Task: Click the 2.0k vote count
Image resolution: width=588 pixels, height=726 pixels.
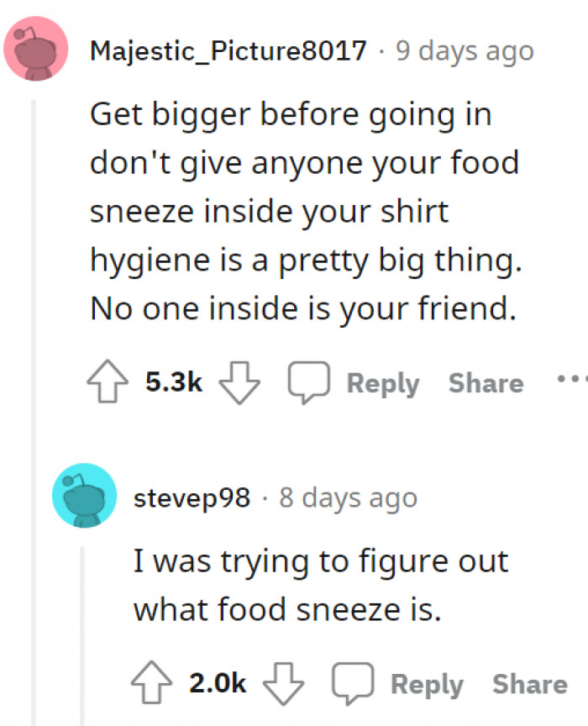Action: click(217, 682)
